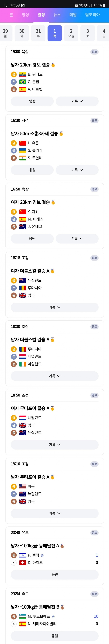Expand 기록 for 남자 50m 소총3자세 결승

tap(77, 170)
